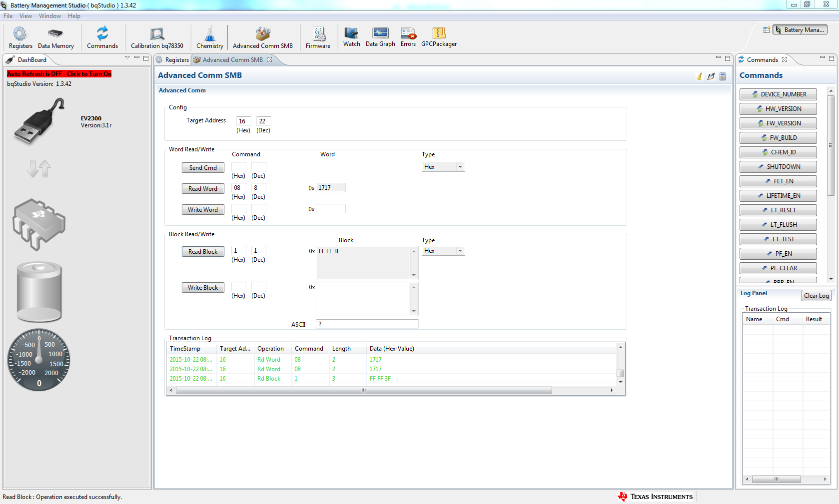Click the battery cell icon in Dashboard

39,292
